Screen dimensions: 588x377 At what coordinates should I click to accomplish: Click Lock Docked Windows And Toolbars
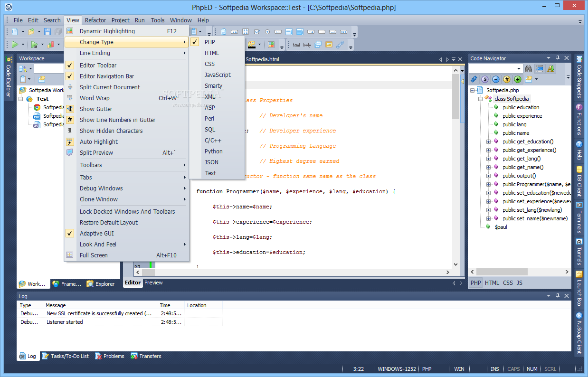pos(127,212)
